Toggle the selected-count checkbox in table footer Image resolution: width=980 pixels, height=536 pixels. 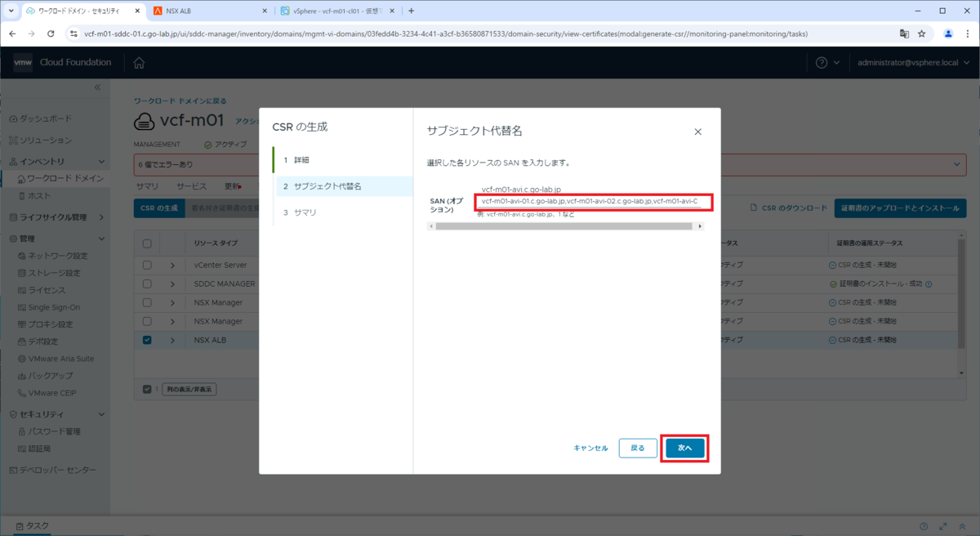[x=147, y=390]
